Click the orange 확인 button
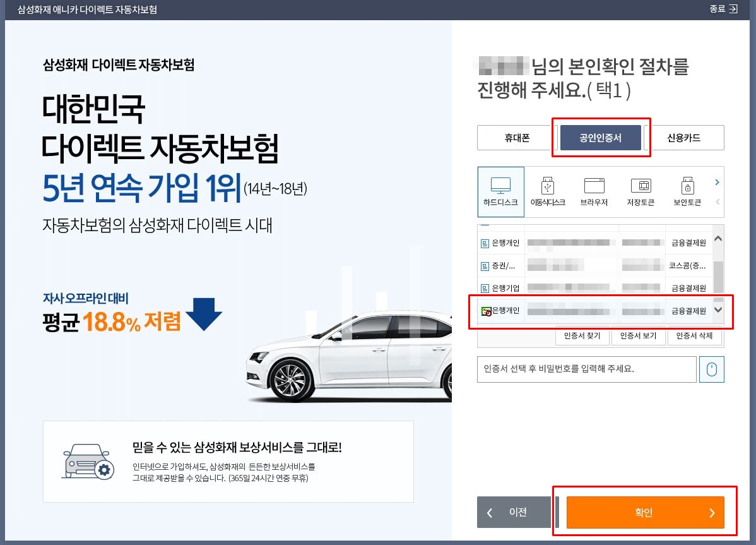 [645, 512]
